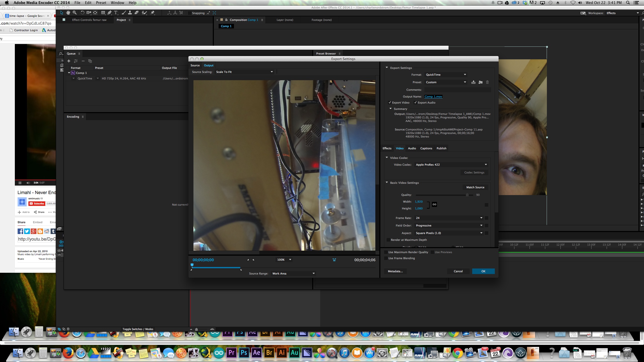Uncheck the Export Audio checkbox
Viewport: 644px width, 362px height.
coord(415,103)
